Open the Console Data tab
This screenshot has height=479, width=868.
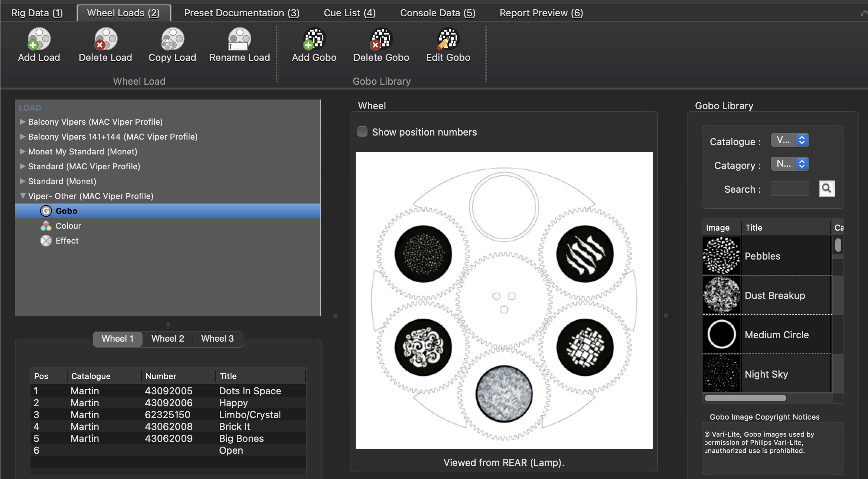point(437,12)
